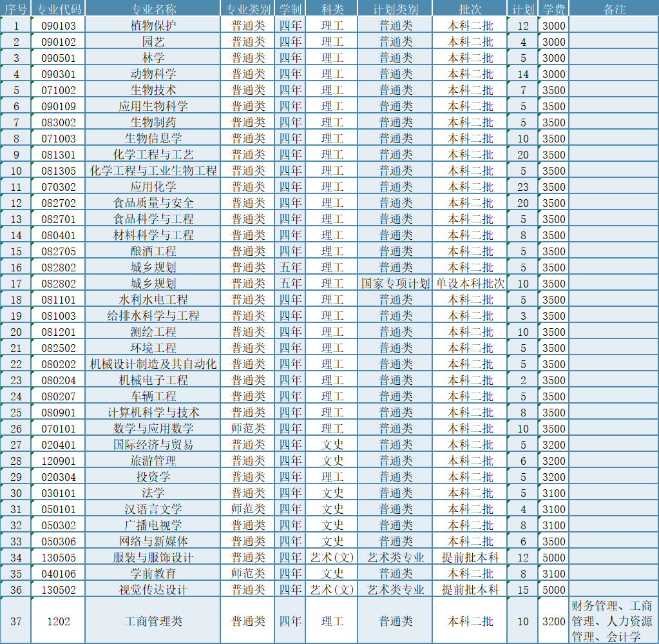Viewport: 659px width, 644px height.
Task: Select the 投资学 cell
Action: [153, 477]
